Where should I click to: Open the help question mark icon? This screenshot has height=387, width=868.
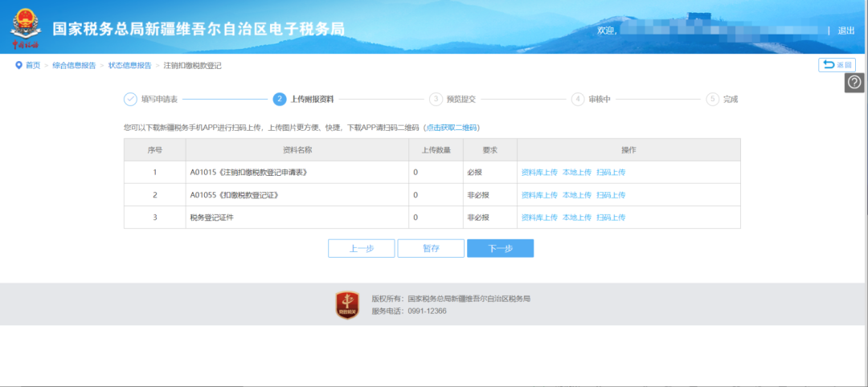[854, 83]
